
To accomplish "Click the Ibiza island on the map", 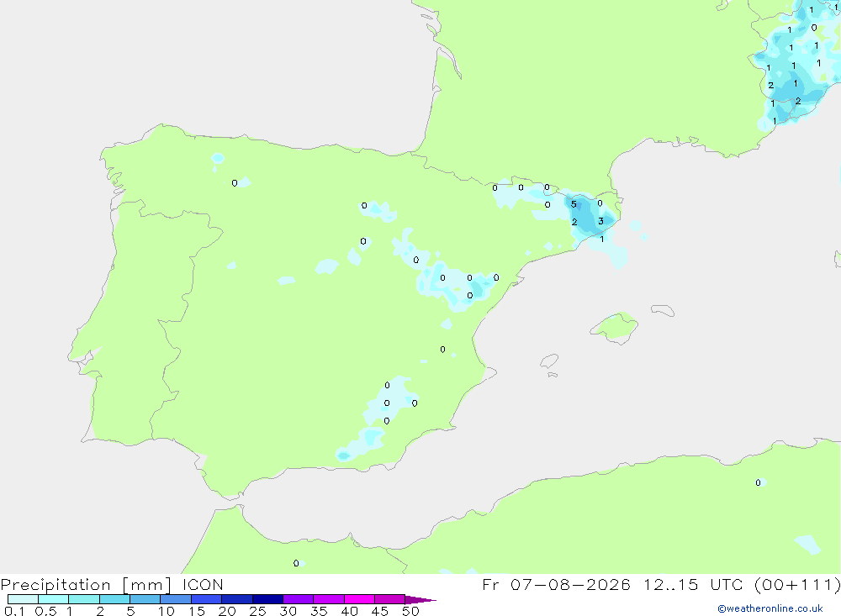I will (x=550, y=361).
